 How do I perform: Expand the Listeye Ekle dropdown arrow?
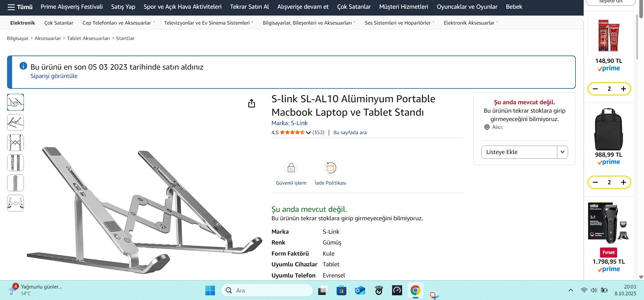562,152
